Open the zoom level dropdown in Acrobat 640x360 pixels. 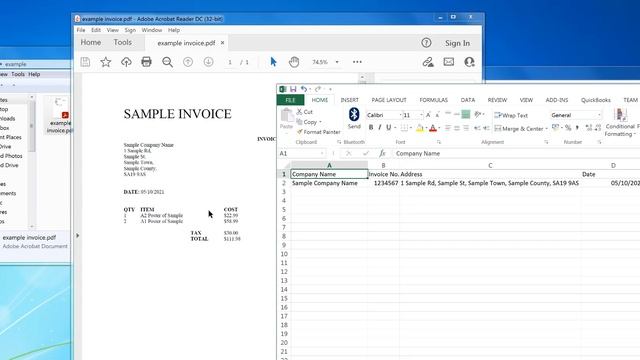pyautogui.click(x=337, y=62)
